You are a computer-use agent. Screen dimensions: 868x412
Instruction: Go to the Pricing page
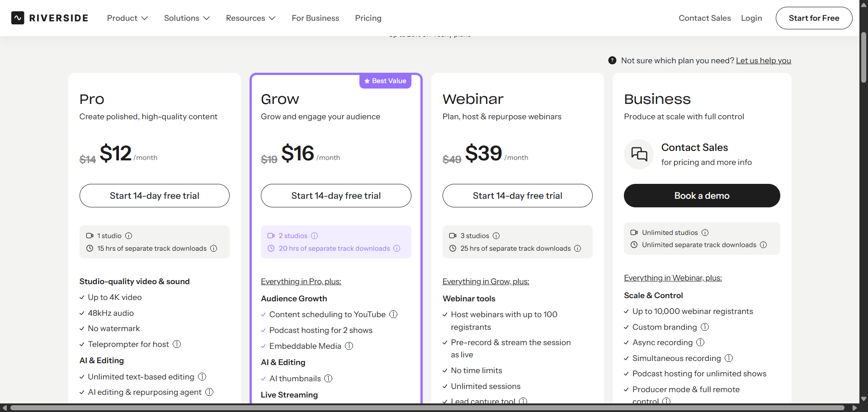pos(368,18)
